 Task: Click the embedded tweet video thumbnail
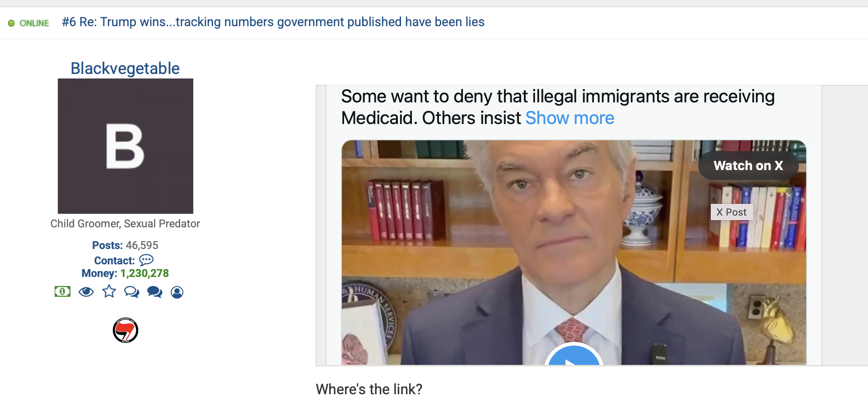(x=574, y=253)
